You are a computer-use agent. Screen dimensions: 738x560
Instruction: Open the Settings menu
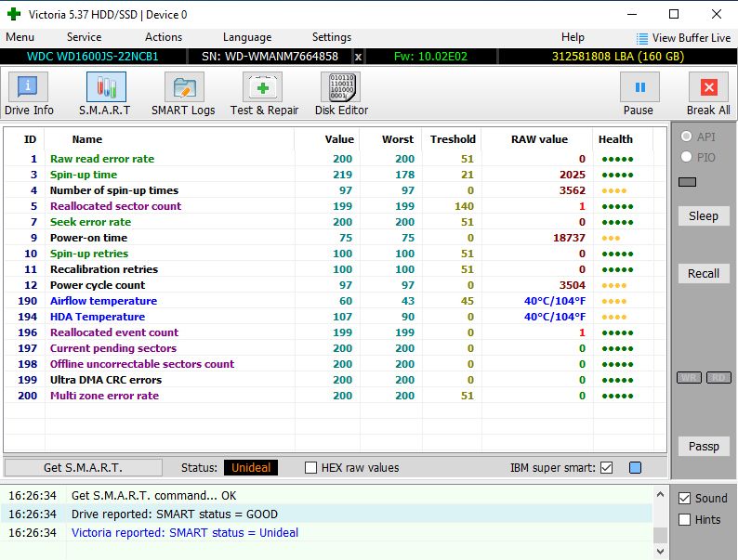[x=331, y=37]
